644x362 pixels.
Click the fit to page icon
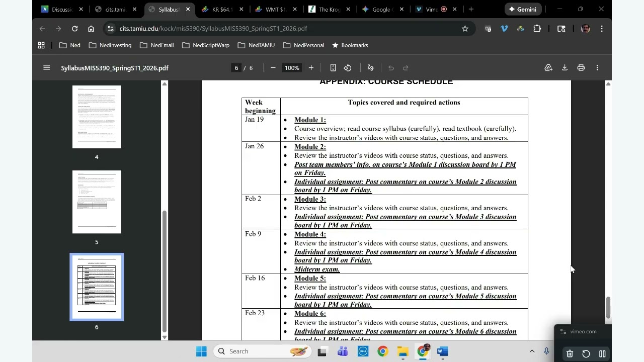(333, 68)
